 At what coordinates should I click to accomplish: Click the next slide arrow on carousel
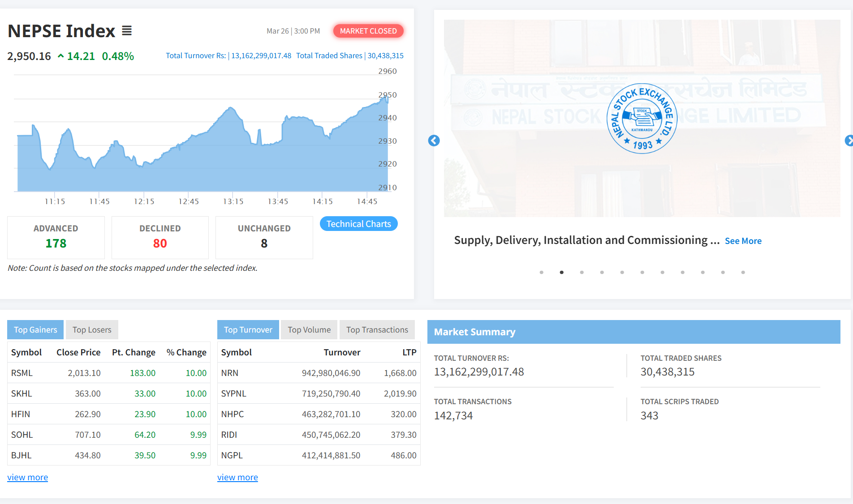click(848, 141)
